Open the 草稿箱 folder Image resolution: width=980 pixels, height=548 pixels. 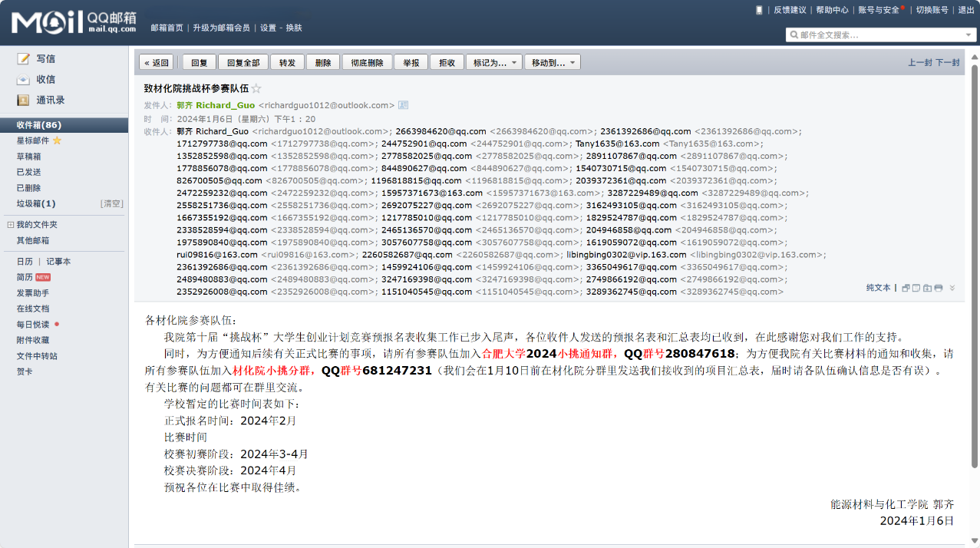(x=29, y=157)
